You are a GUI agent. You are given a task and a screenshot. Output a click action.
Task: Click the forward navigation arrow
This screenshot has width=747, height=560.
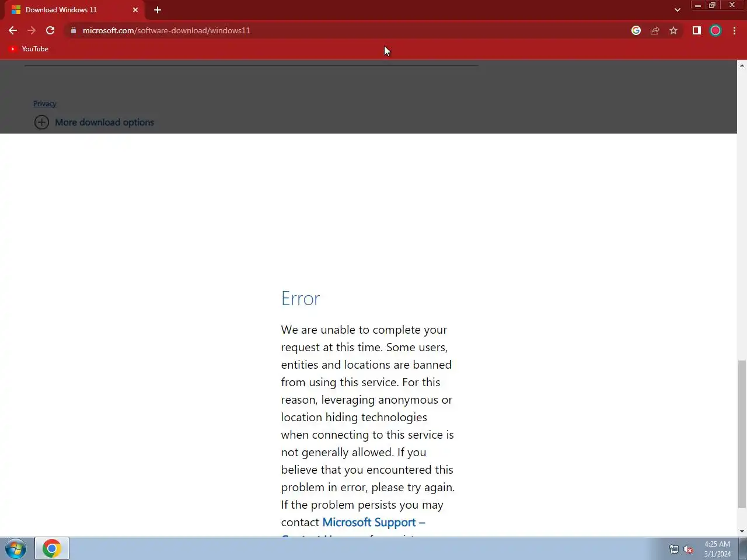point(32,30)
